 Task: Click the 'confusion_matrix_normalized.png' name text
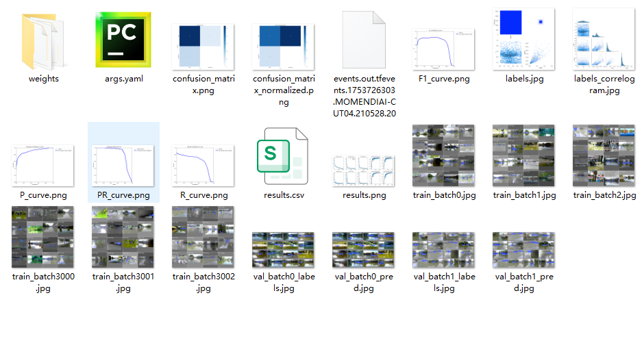pos(284,90)
